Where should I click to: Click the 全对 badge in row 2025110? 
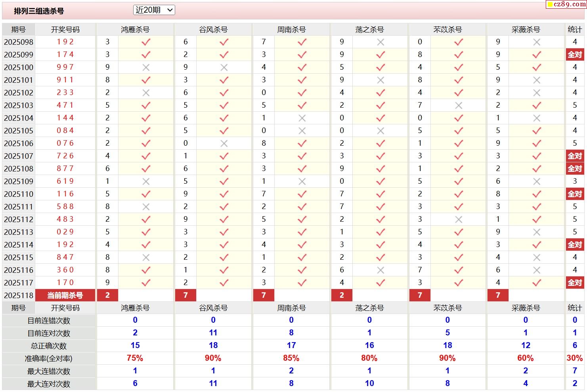(575, 194)
